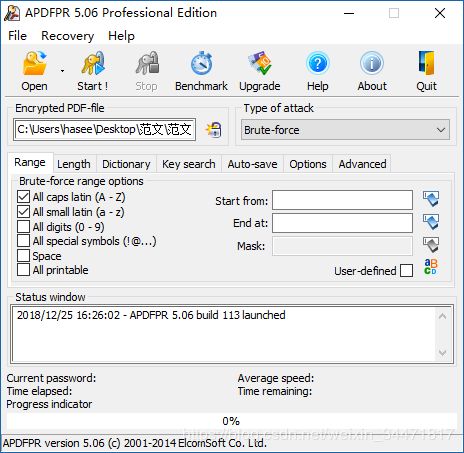Open the Advanced tab

point(362,164)
